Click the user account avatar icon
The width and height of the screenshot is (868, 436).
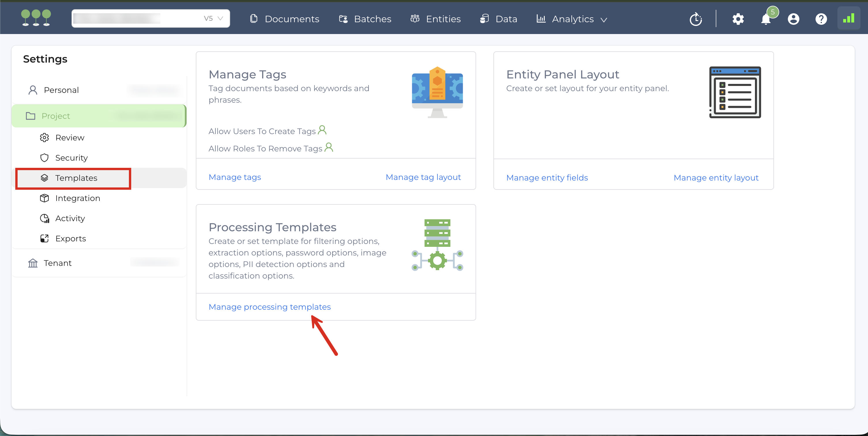[793, 19]
